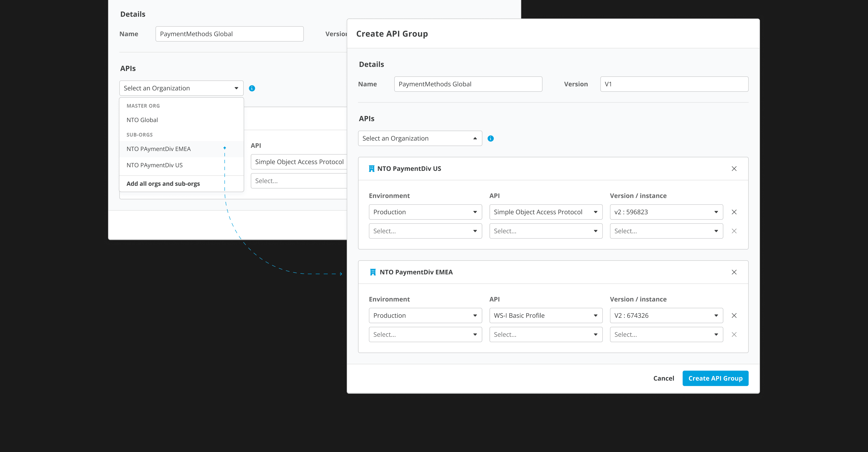Pick NTO PAymentDiv US in the list
Screen dimensions: 868x452
tap(155, 165)
